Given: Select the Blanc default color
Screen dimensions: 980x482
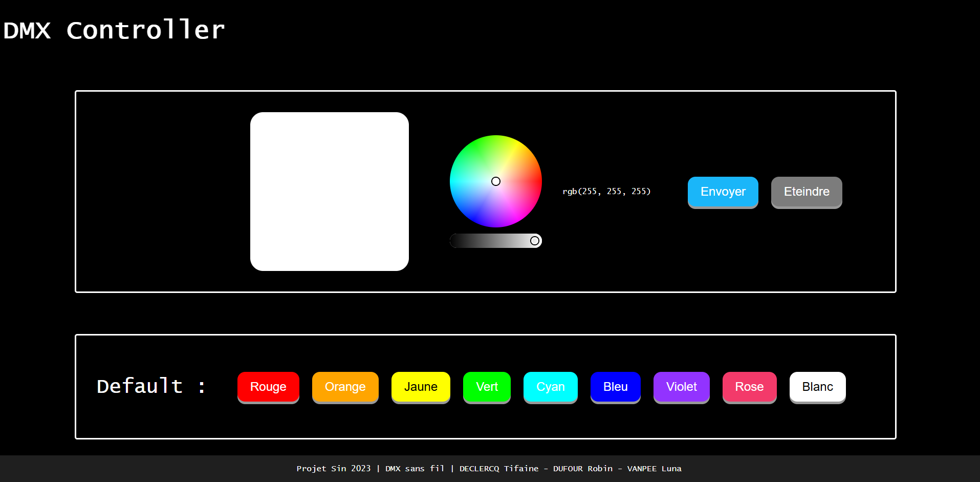Looking at the screenshot, I should 817,387.
